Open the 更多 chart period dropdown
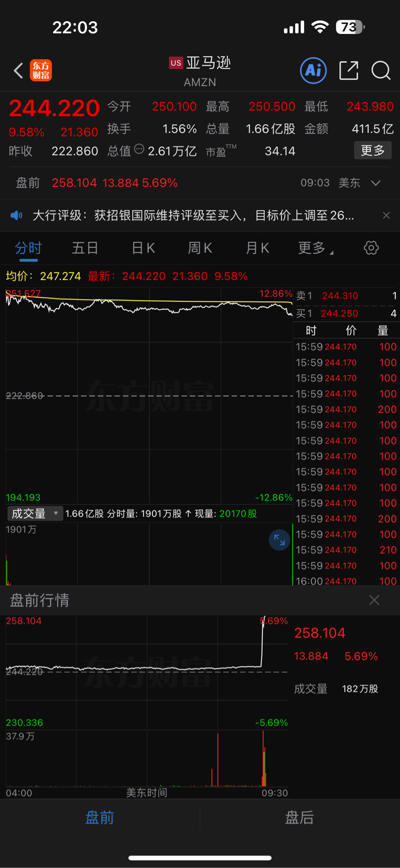Screen dimensions: 400x868 click(x=316, y=248)
